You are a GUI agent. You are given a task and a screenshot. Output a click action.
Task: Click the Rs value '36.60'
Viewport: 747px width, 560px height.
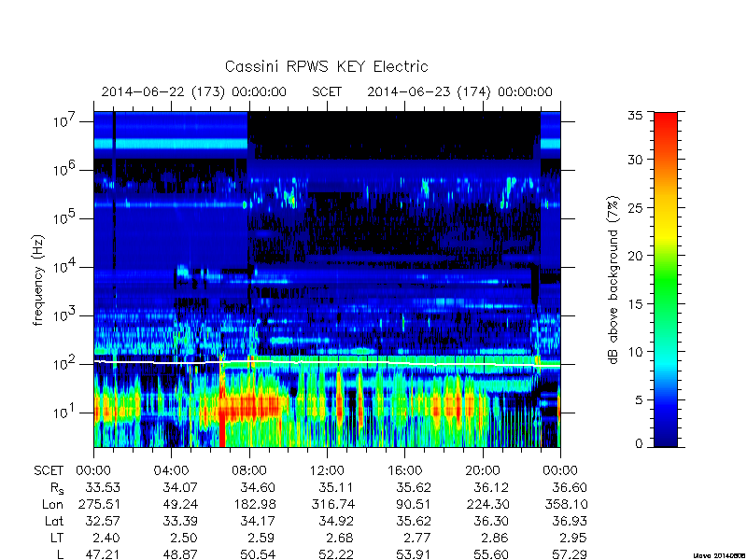tap(570, 487)
